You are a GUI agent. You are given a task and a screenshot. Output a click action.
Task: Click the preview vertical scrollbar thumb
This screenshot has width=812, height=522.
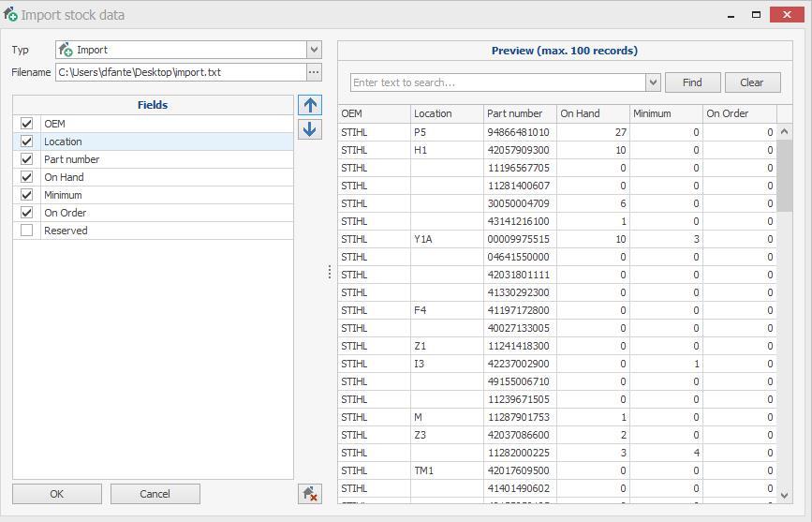click(x=785, y=175)
